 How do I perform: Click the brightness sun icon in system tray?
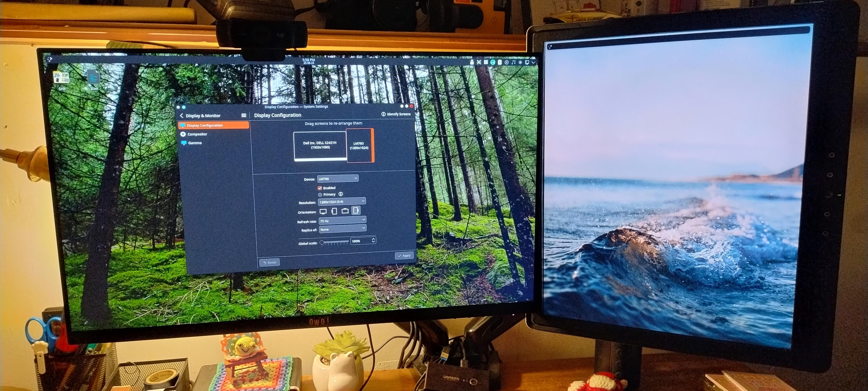tap(520, 62)
